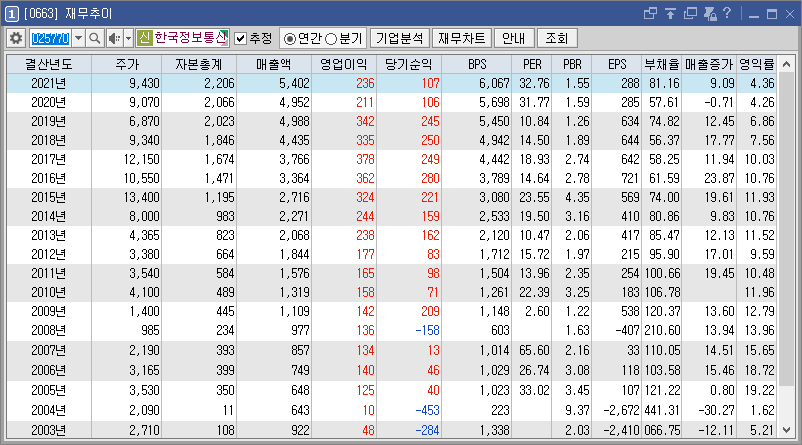
Task: Click PBR value 9.37 in 2004 row
Action: pyautogui.click(x=577, y=410)
